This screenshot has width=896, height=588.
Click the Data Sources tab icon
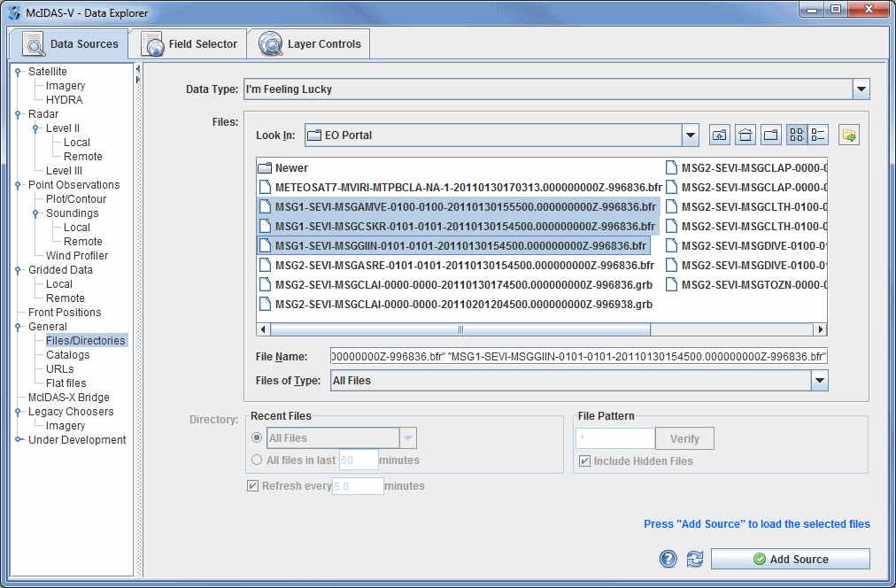(33, 44)
